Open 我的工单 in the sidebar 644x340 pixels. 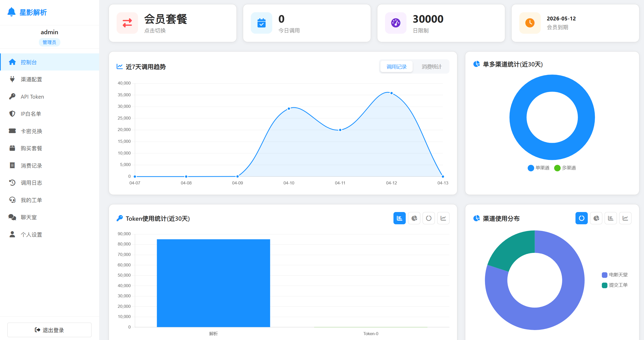click(x=50, y=200)
